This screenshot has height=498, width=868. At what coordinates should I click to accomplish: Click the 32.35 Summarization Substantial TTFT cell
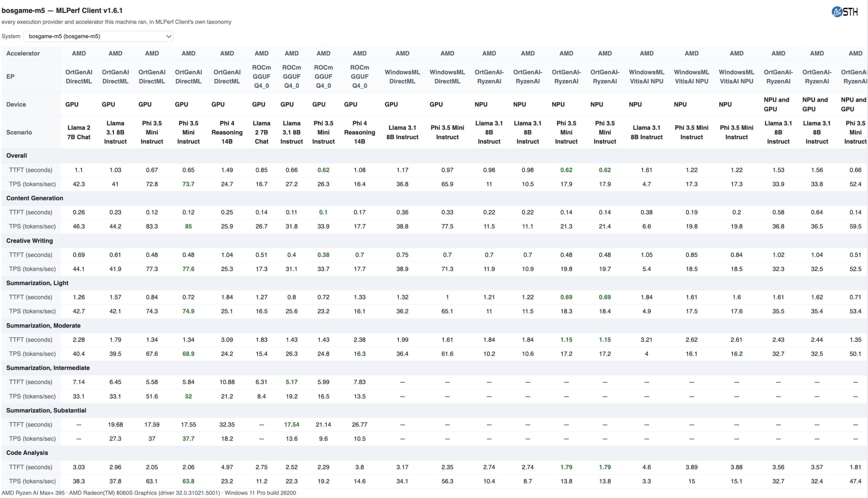pos(227,424)
